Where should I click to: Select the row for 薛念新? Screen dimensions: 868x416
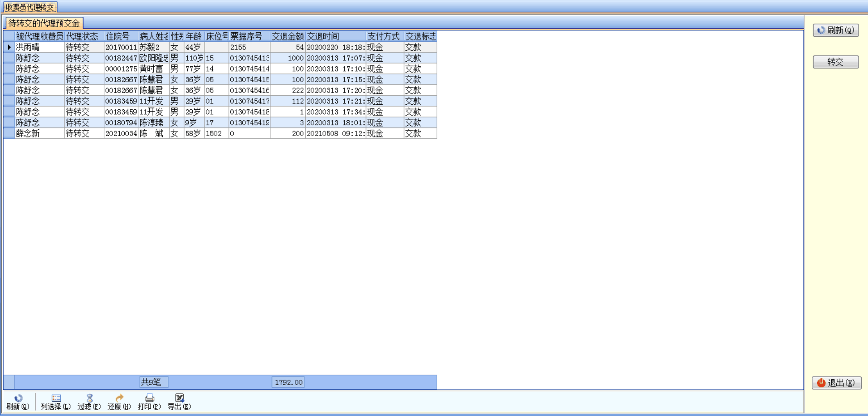[x=220, y=133]
